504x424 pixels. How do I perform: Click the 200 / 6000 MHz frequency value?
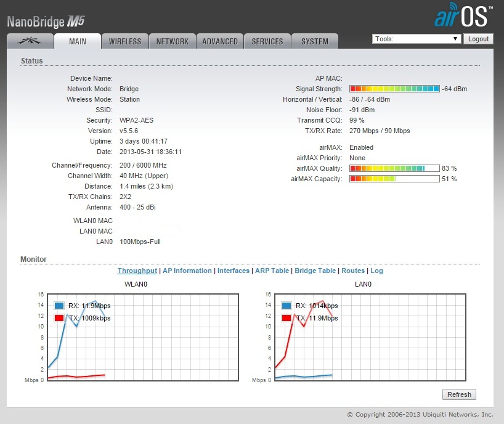tap(143, 165)
